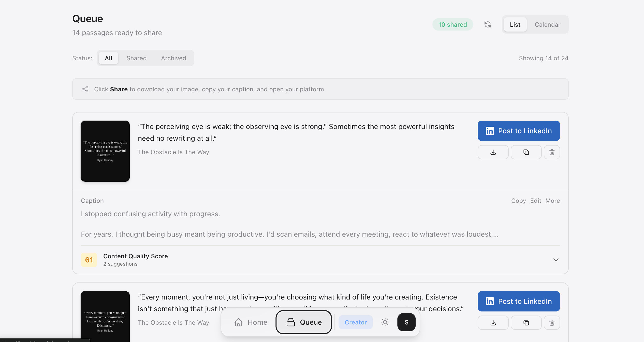Image resolution: width=644 pixels, height=342 pixels.
Task: Switch to Calendar view
Action: (547, 24)
